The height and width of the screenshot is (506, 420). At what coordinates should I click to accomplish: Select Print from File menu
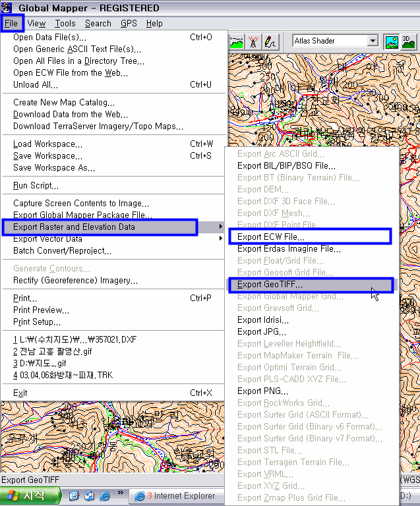(113, 298)
